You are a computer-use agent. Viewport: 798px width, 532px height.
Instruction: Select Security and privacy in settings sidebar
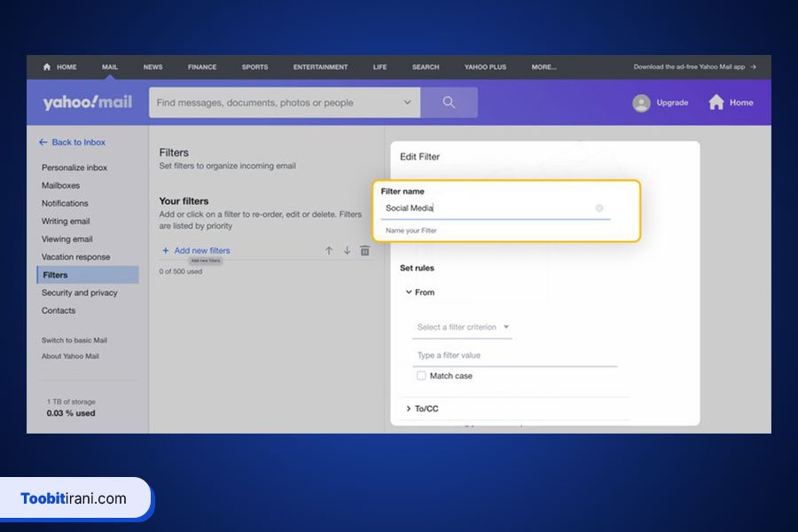79,293
